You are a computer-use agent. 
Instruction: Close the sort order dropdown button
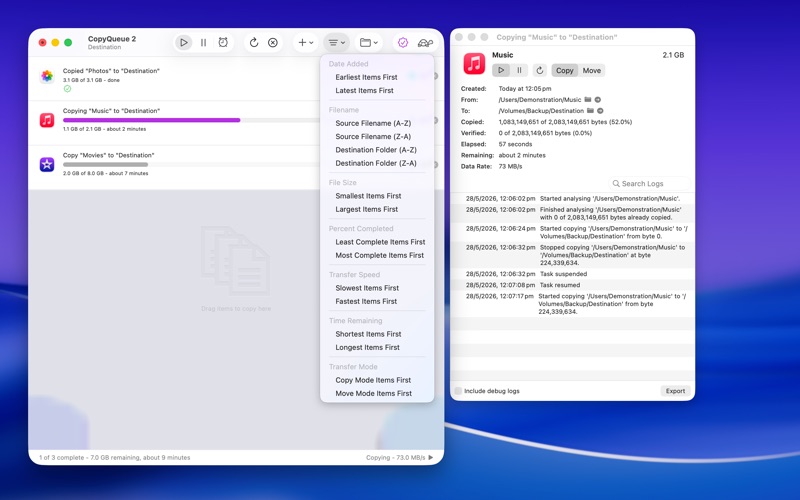(337, 42)
